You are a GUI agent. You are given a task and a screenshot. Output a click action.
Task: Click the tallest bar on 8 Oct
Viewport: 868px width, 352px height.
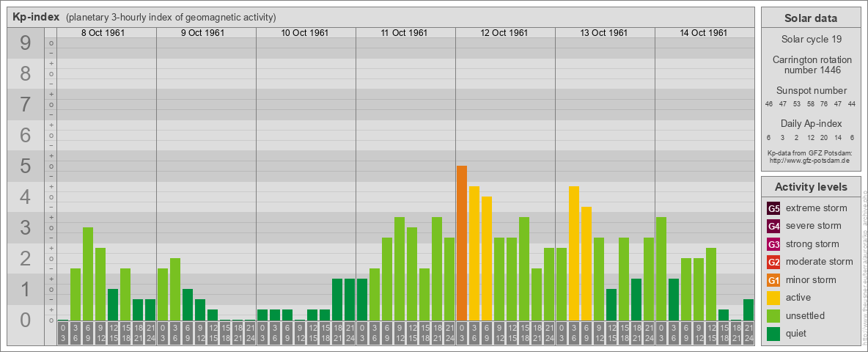click(88, 274)
